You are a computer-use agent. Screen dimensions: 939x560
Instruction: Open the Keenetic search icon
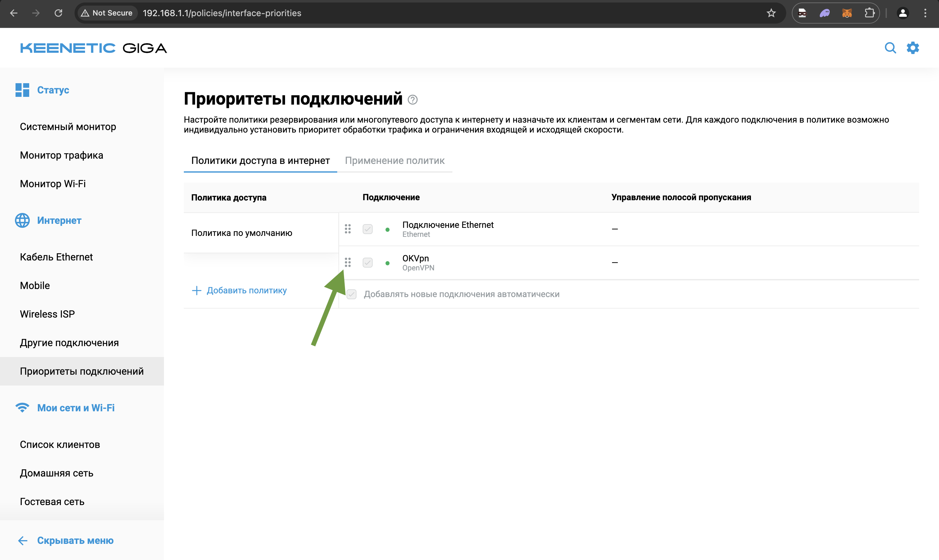(890, 48)
